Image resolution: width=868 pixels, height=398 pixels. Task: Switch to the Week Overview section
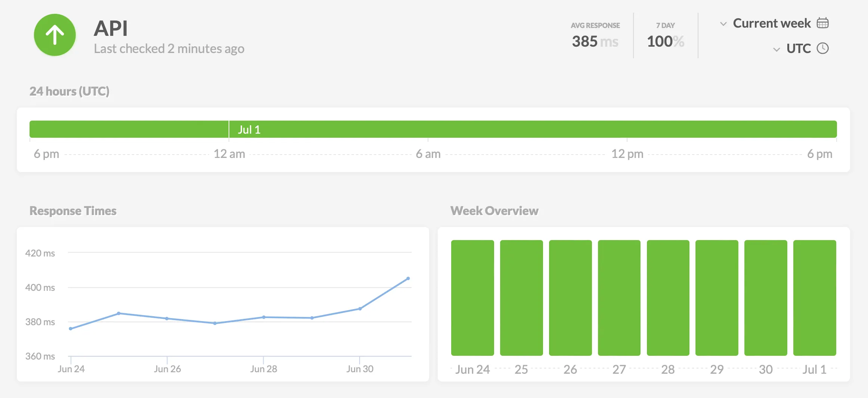[x=495, y=211]
